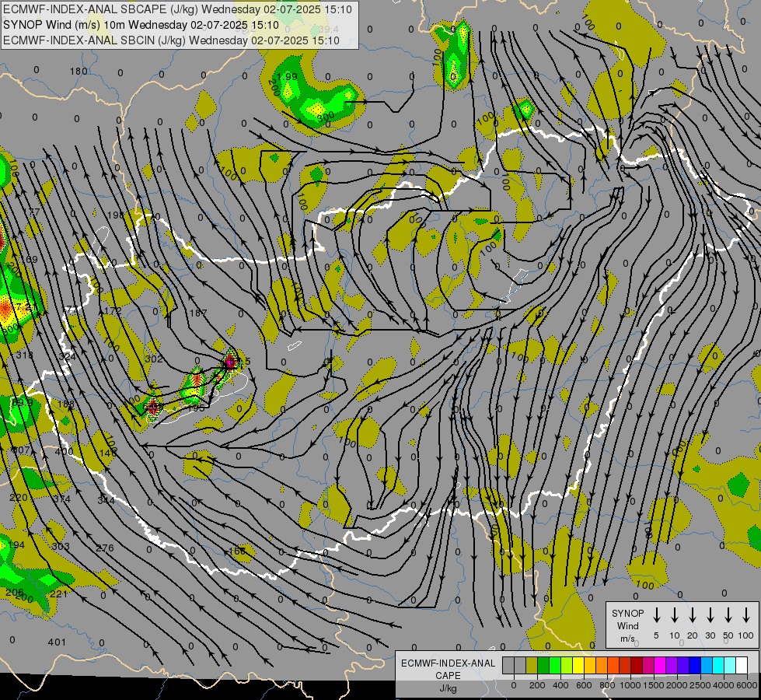Click the '1500' tick label in CAPE legend
The image size is (761, 700).
coord(654,685)
